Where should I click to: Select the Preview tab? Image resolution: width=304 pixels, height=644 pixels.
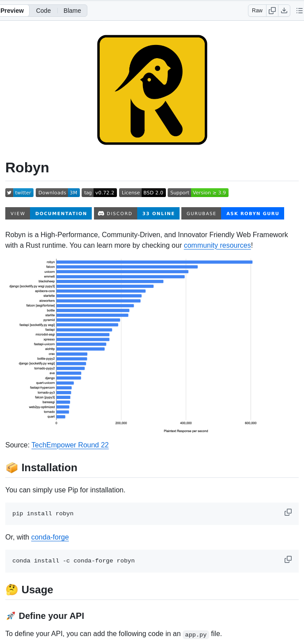click(x=12, y=11)
